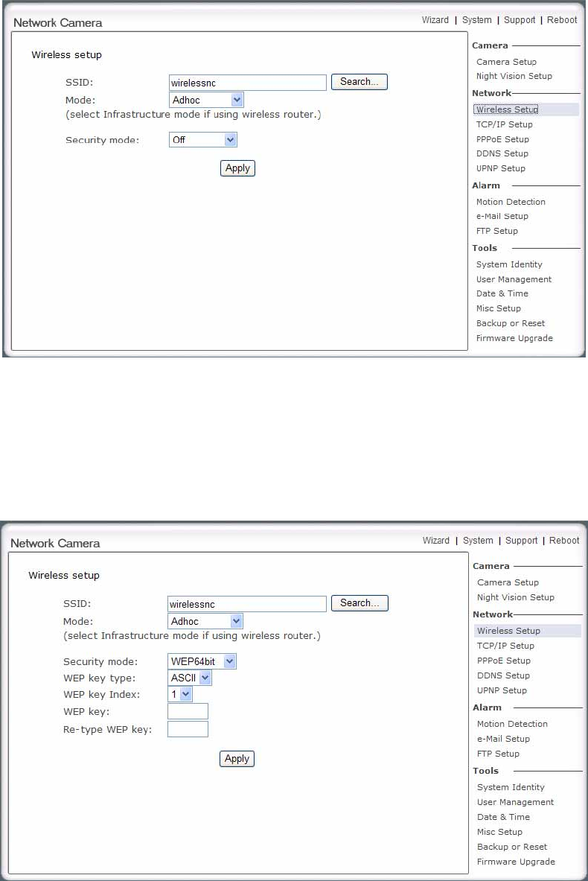Open Night Vision Setup in upper sidebar
Viewport: 588px width, 881px height.
tap(514, 76)
